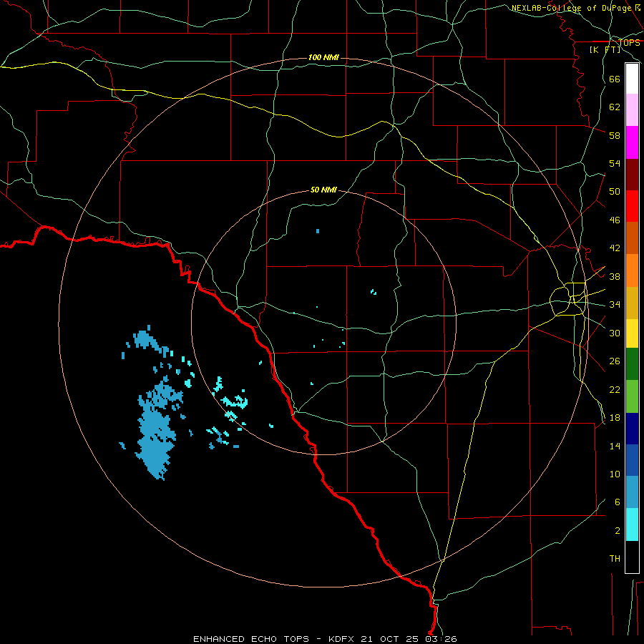The image size is (644, 644).
Task: Select the cyan legend swatch
Action: (x=632, y=525)
